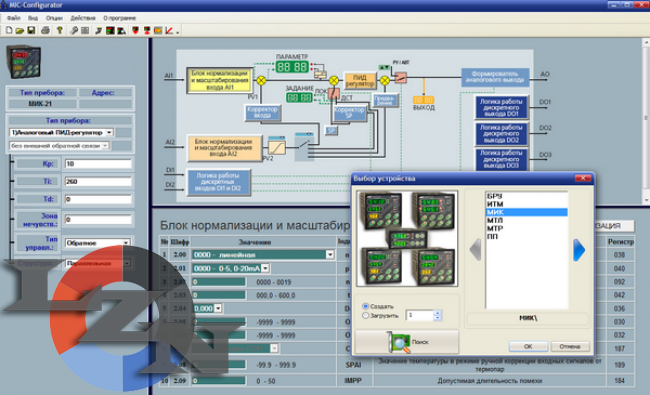The image size is (650, 395).
Task: Click the ВЫХОД orange display indicator
Action: pyautogui.click(x=424, y=100)
